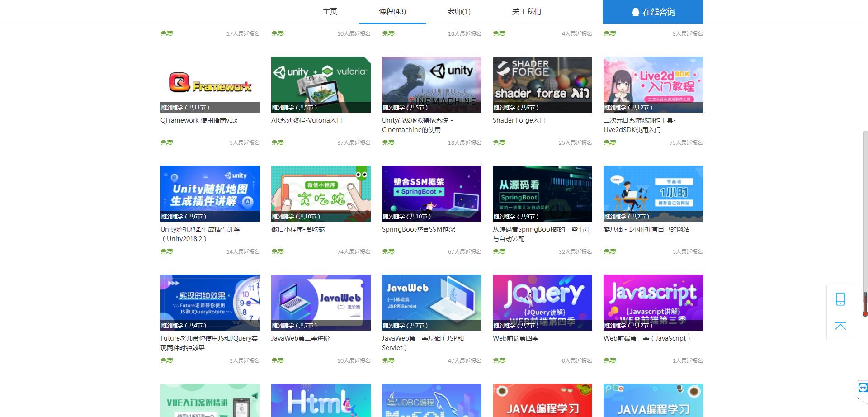Image resolution: width=868 pixels, height=417 pixels.
Task: Open 零基础-1小时拥有自己的网站 course
Action: point(652,193)
